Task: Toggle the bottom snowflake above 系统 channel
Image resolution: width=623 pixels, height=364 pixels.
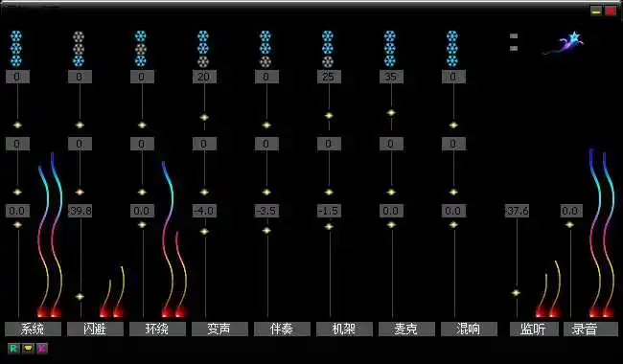Action: point(16,60)
